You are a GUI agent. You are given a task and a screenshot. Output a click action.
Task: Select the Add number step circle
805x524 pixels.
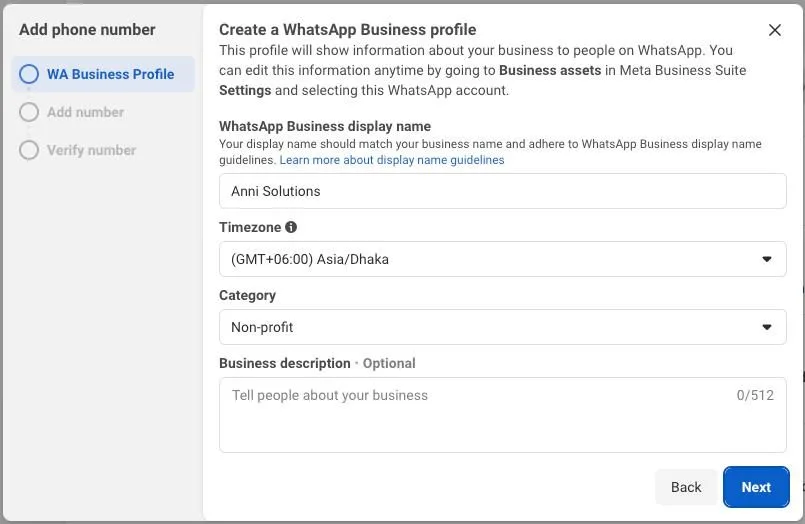click(x=29, y=112)
